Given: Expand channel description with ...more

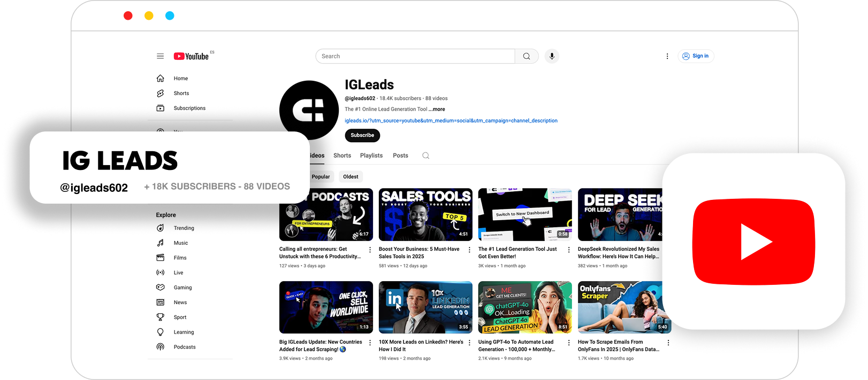Looking at the screenshot, I should 437,109.
